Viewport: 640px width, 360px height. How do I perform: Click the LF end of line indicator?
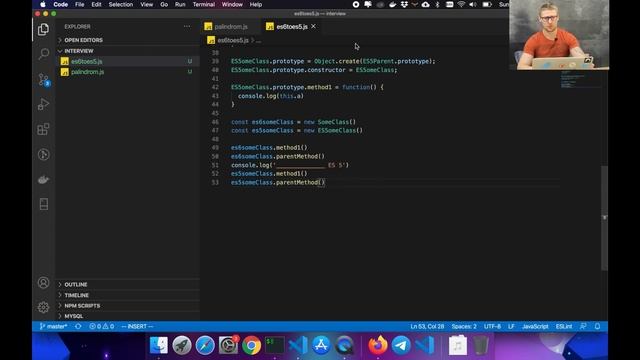point(511,327)
